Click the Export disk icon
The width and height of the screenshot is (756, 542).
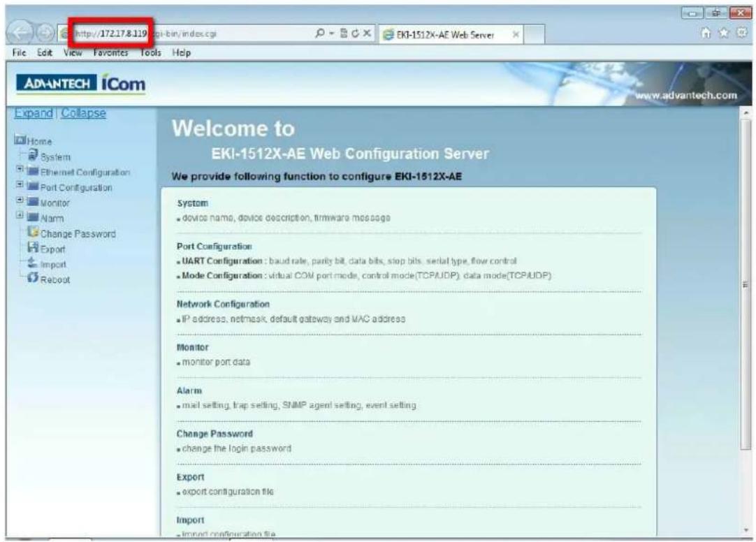point(33,248)
